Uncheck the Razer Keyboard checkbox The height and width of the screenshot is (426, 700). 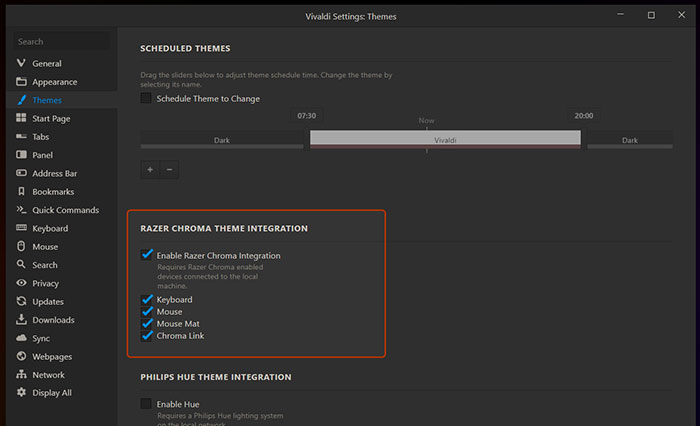click(146, 299)
